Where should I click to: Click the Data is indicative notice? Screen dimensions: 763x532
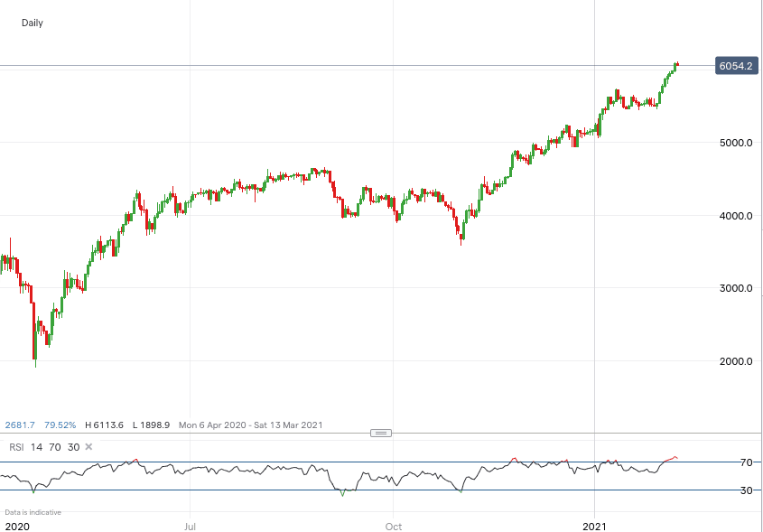33,512
